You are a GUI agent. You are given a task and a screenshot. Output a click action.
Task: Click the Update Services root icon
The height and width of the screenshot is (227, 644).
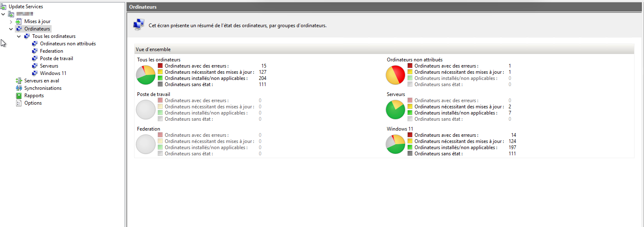3,7
